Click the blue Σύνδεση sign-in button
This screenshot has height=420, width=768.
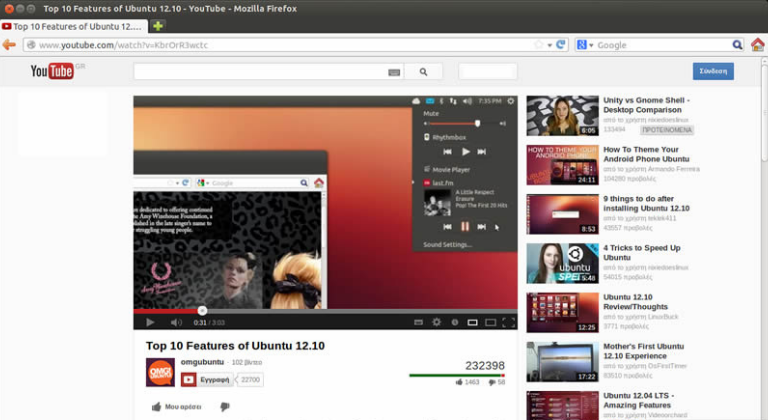click(713, 71)
